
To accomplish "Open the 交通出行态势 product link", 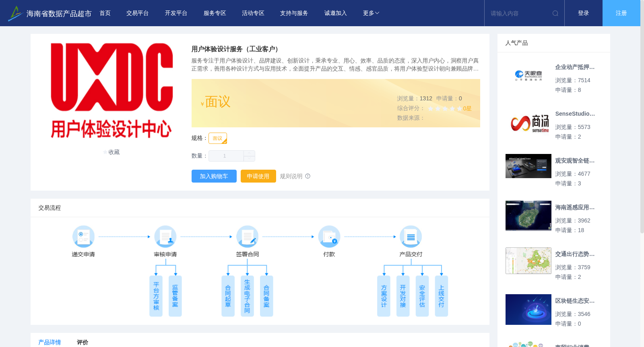I will click(x=575, y=254).
